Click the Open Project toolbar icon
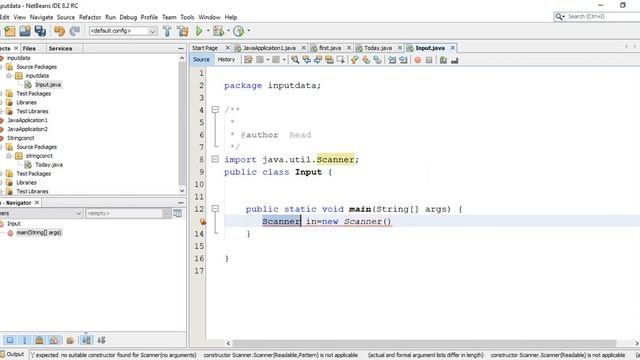640x360 pixels. pos(24,31)
